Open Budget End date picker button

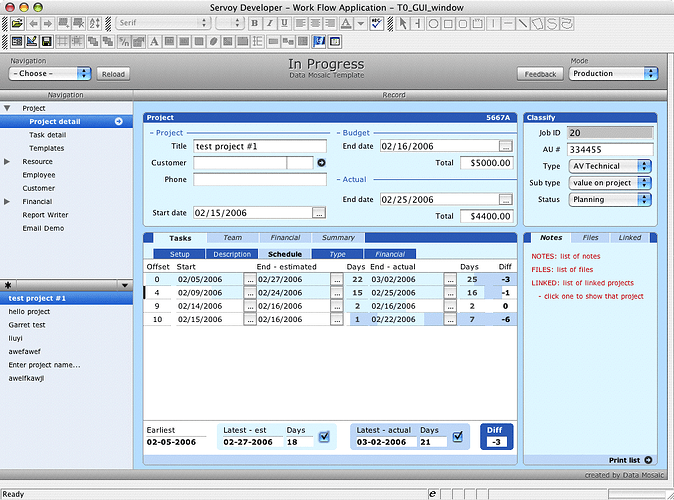[x=506, y=146]
